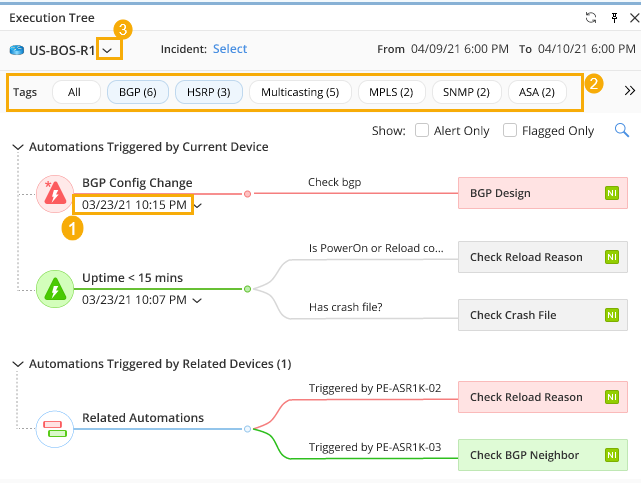This screenshot has height=483, width=641.
Task: Enable the Alert Only checkbox
Action: (x=422, y=130)
